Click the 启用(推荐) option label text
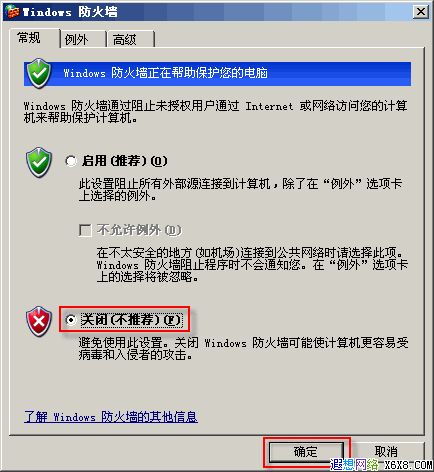This screenshot has width=434, height=472. 125,161
